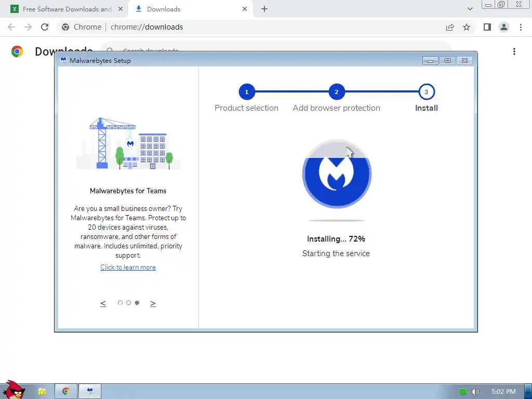Image resolution: width=532 pixels, height=399 pixels.
Task: Go to next promo slide arrow
Action: (153, 303)
